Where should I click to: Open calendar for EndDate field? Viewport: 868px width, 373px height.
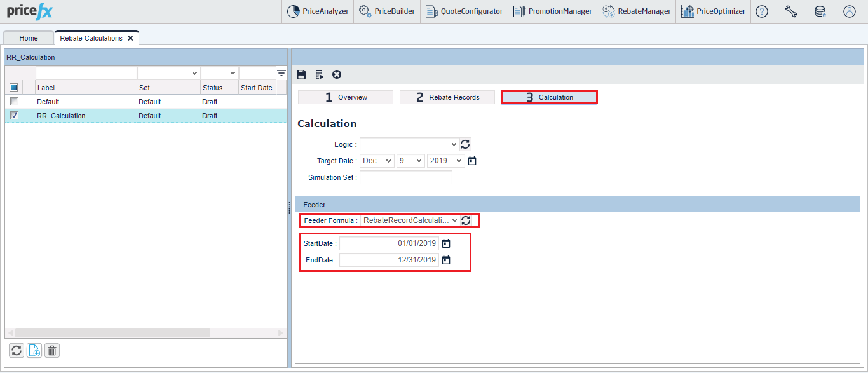tap(446, 260)
